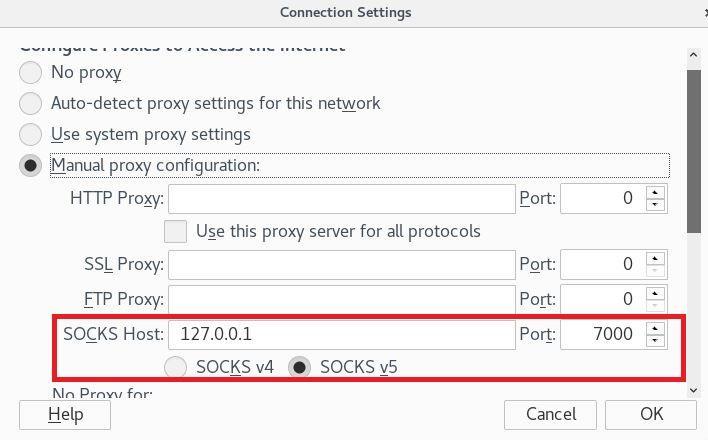Enable Use this proxy server for all protocols

(176, 232)
